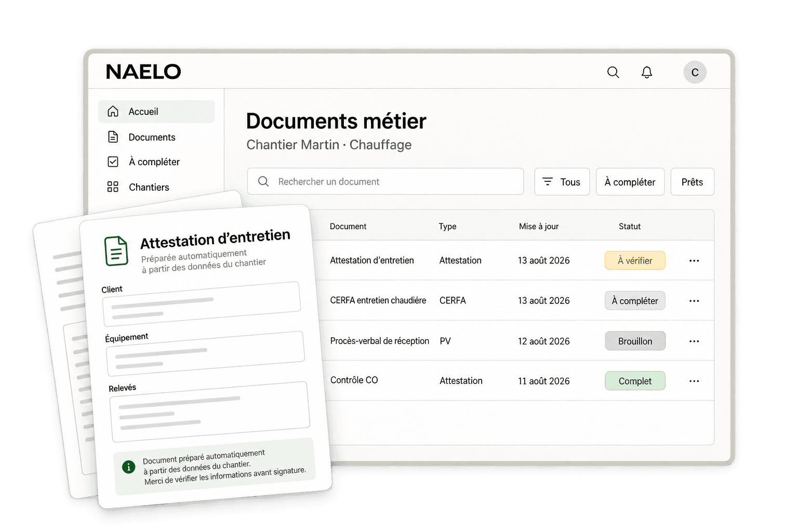Click the 11 août 2026 date cell
Viewport: 798px width, 532px height.
tap(544, 381)
